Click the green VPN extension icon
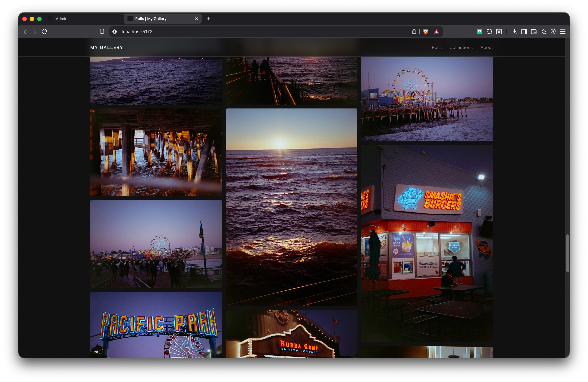The height and width of the screenshot is (382, 588). 479,31
